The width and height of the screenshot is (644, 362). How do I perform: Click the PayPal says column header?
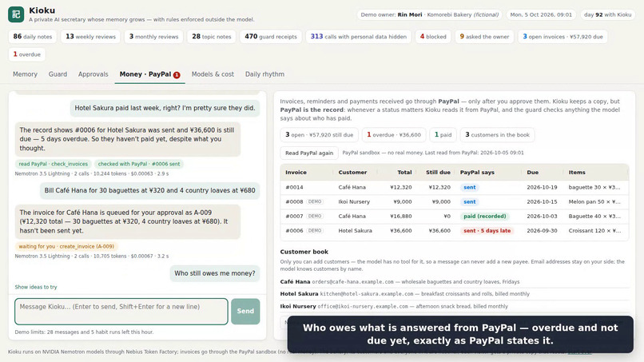click(x=477, y=173)
